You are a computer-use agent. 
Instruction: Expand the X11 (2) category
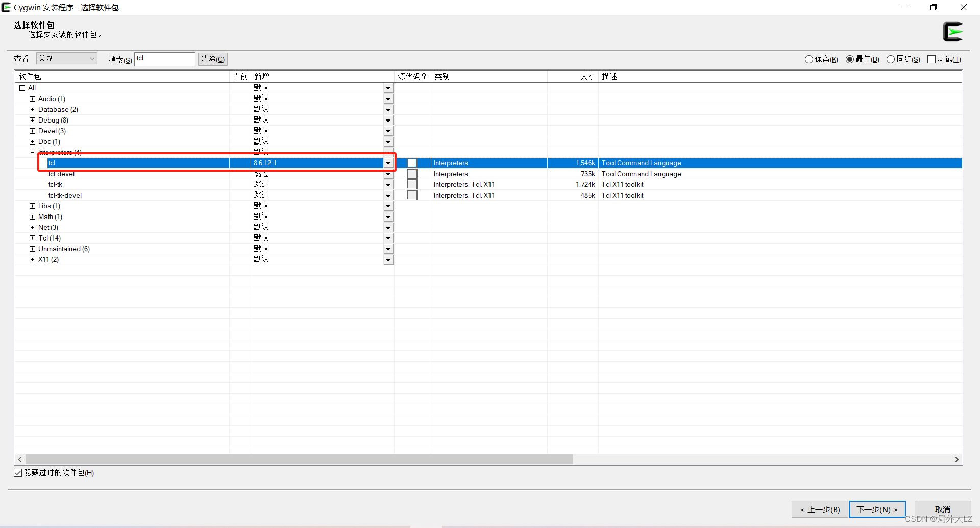(33, 260)
